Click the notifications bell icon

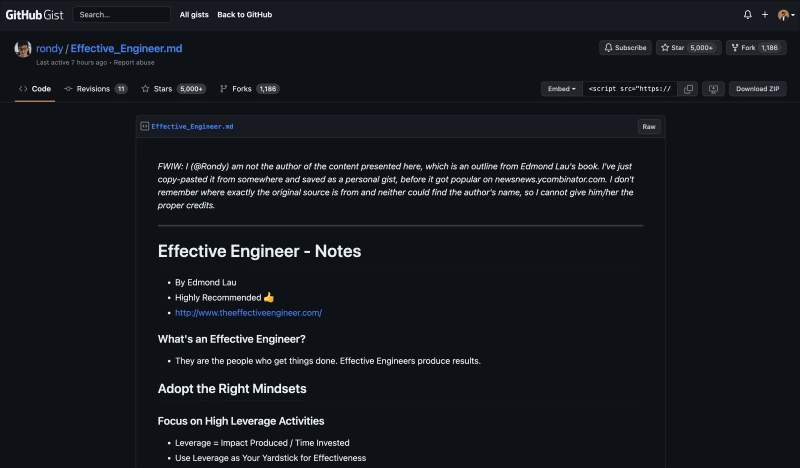click(x=747, y=15)
